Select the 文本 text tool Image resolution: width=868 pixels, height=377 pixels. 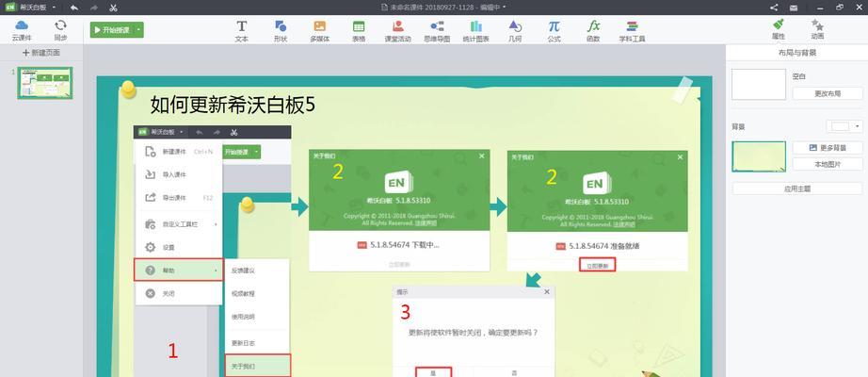pos(241,31)
